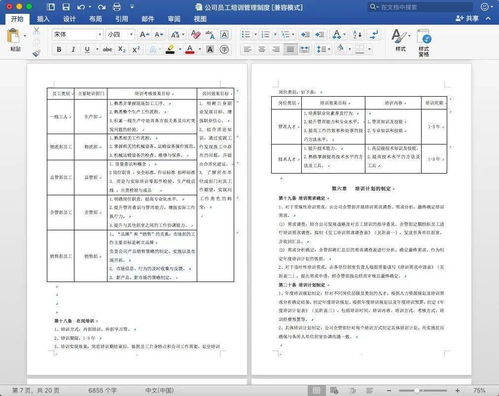Click the Cut scissors icon
This screenshot has height=396, width=499.
(x=36, y=31)
